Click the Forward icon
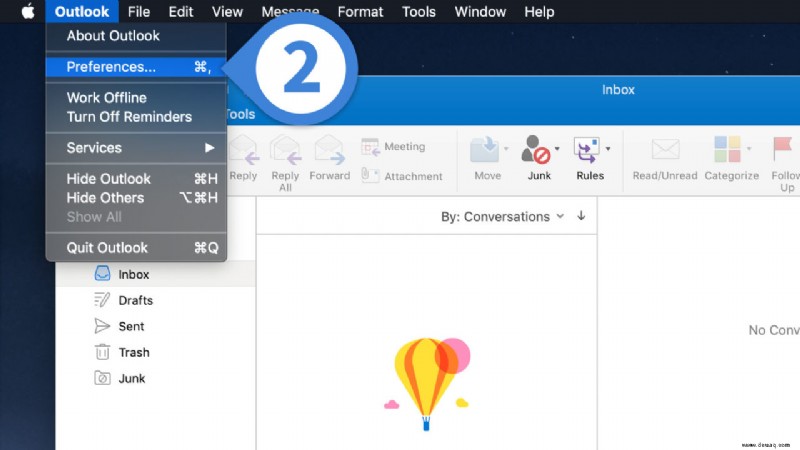The width and height of the screenshot is (800, 450). click(x=330, y=151)
